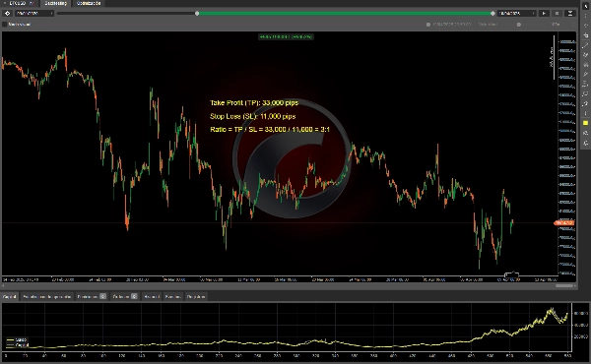Open the Registros tab

pyautogui.click(x=196, y=297)
